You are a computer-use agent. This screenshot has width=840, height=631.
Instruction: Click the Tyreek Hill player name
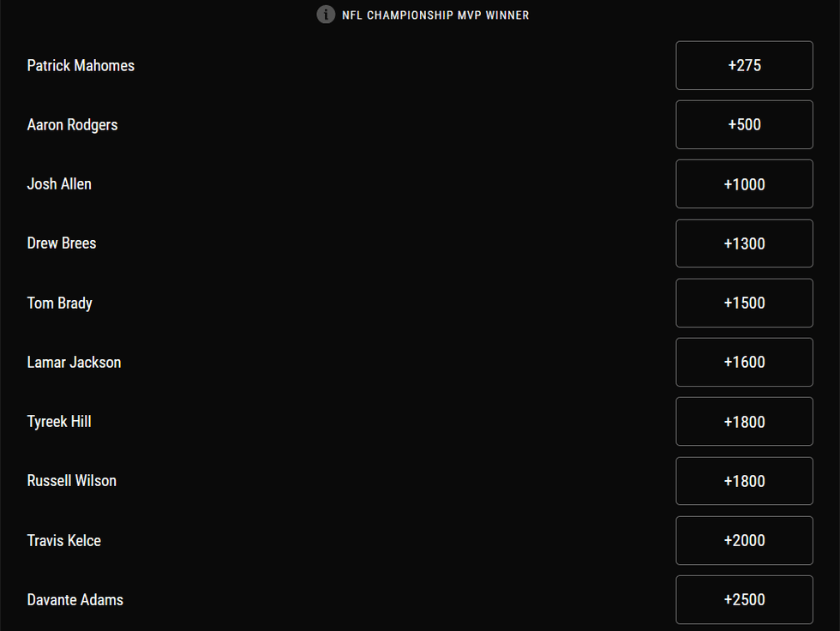59,421
